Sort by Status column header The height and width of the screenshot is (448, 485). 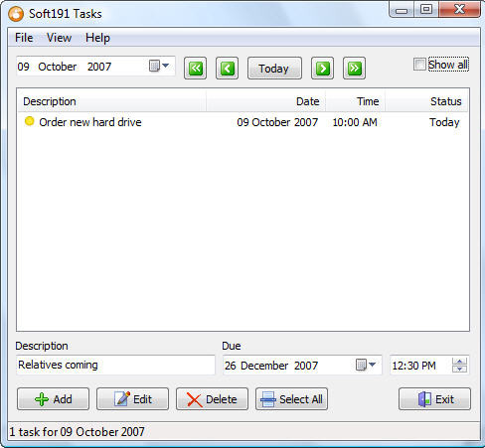click(426, 101)
